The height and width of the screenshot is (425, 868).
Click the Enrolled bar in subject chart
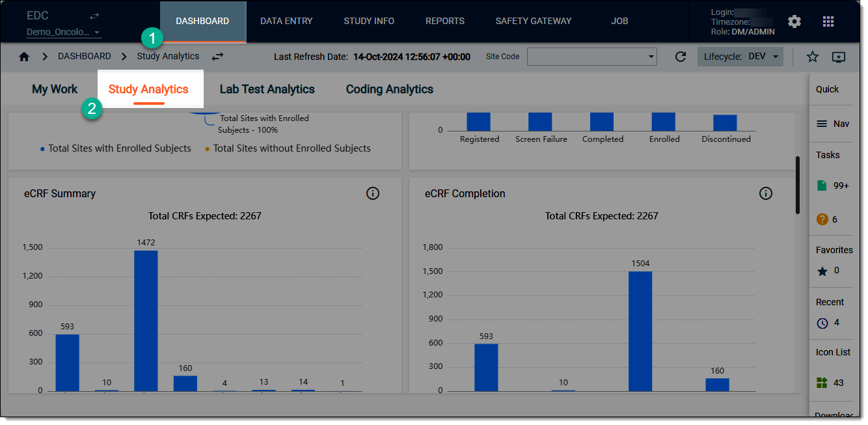point(664,122)
